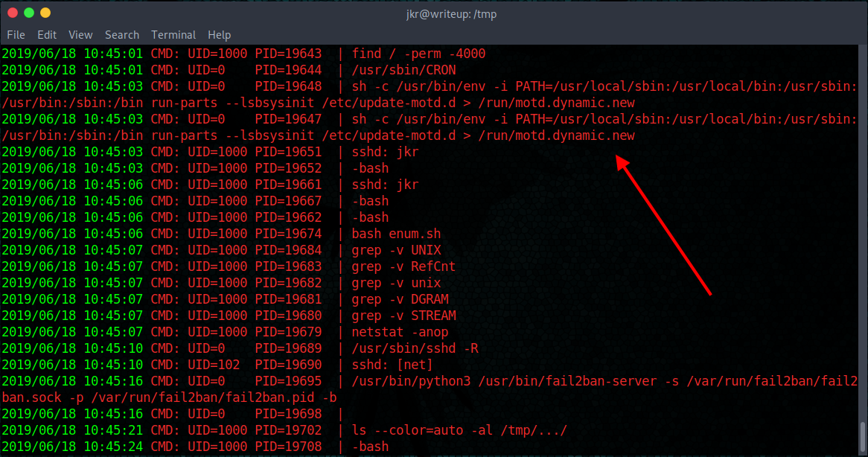Click '/usr/bin/fail2ban-server' in the command line
Viewport: 868px width, 457px height.
click(x=567, y=381)
